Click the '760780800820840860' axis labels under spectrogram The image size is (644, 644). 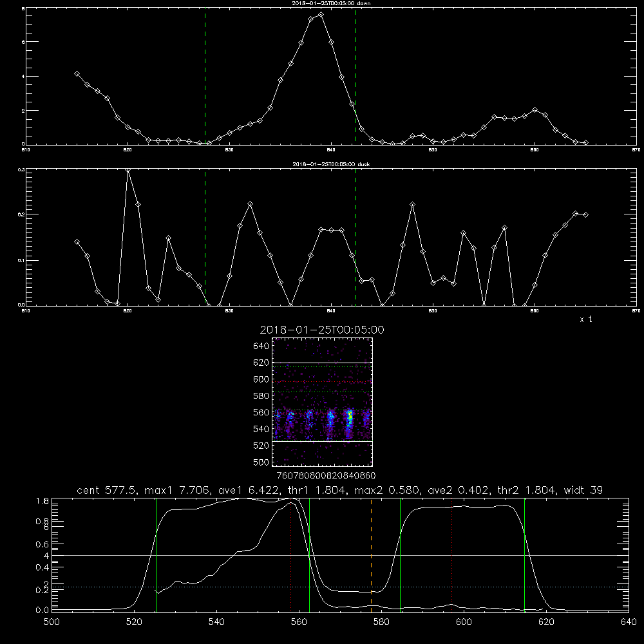326,475
